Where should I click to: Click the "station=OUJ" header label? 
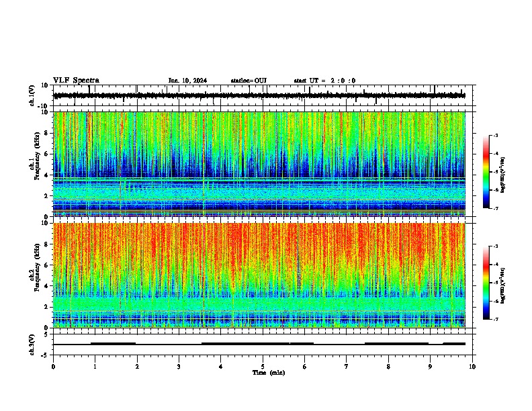tap(249, 81)
